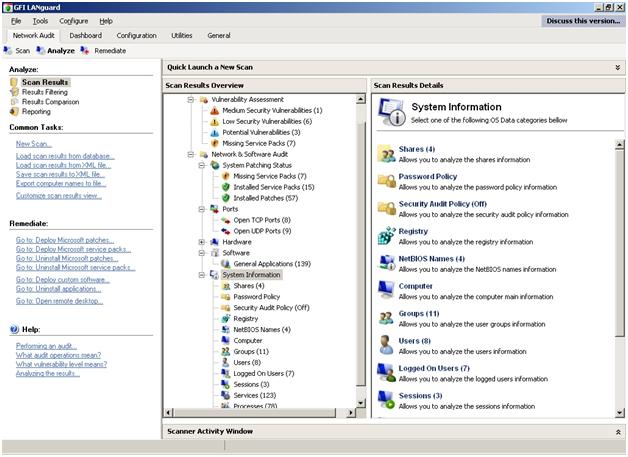The image size is (628, 457).
Task: Click the Installed Service Packs shield icon
Action: point(226,187)
